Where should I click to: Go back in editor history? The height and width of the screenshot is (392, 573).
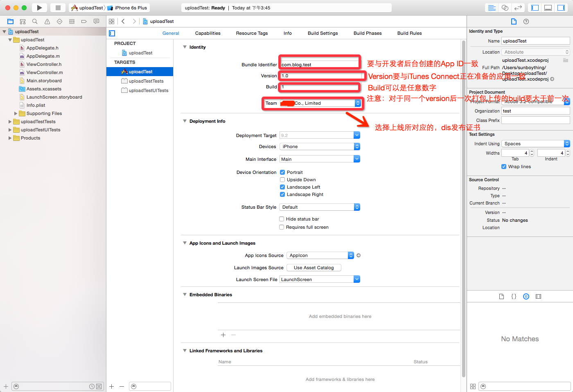click(123, 21)
